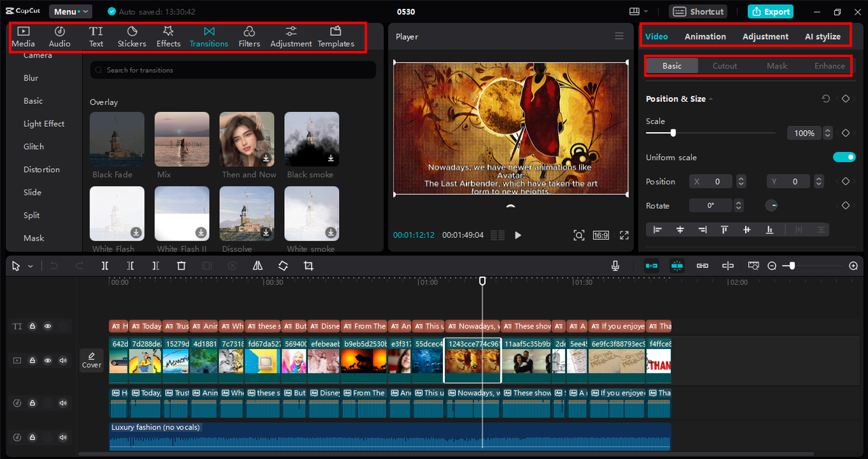This screenshot has width=868, height=459.
Task: Click the Delete right split tool
Action: (x=156, y=266)
